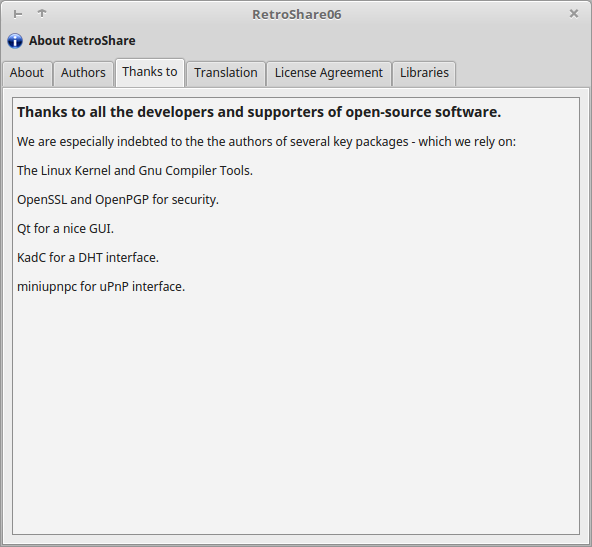Viewport: 592px width, 547px height.
Task: Click the up-arrow icon in the title bar
Action: [x=42, y=14]
